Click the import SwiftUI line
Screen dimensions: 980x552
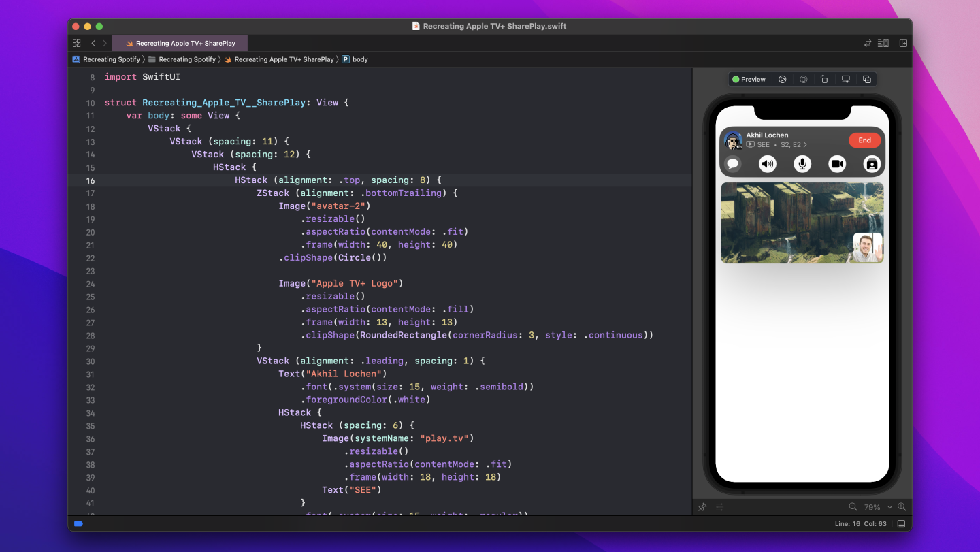(142, 77)
